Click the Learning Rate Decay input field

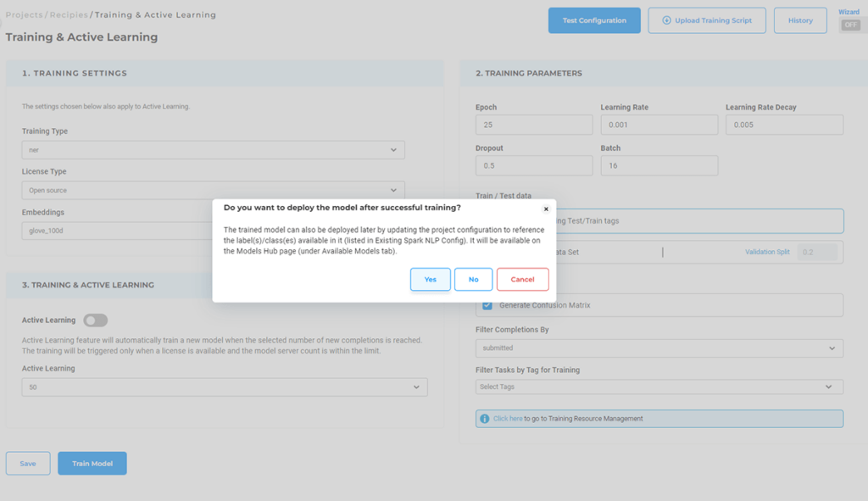point(784,125)
